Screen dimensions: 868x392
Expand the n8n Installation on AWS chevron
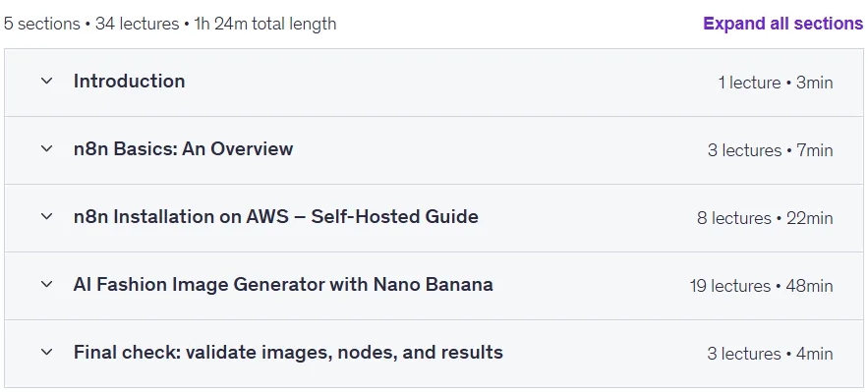point(47,217)
